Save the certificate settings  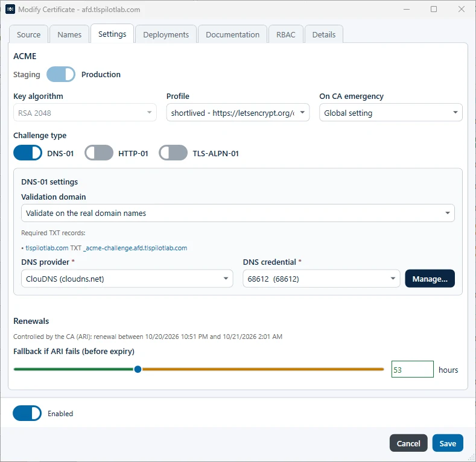448,443
